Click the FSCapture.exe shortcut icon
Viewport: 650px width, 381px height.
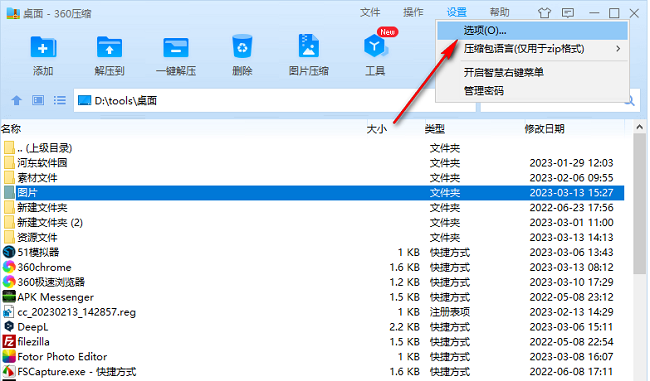[x=9, y=371]
